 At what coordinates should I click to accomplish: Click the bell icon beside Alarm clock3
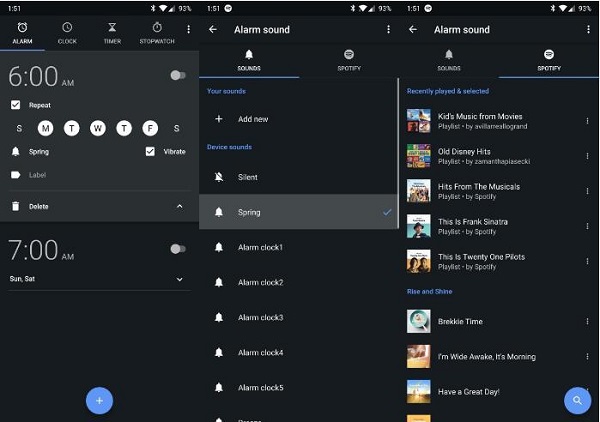click(x=219, y=317)
